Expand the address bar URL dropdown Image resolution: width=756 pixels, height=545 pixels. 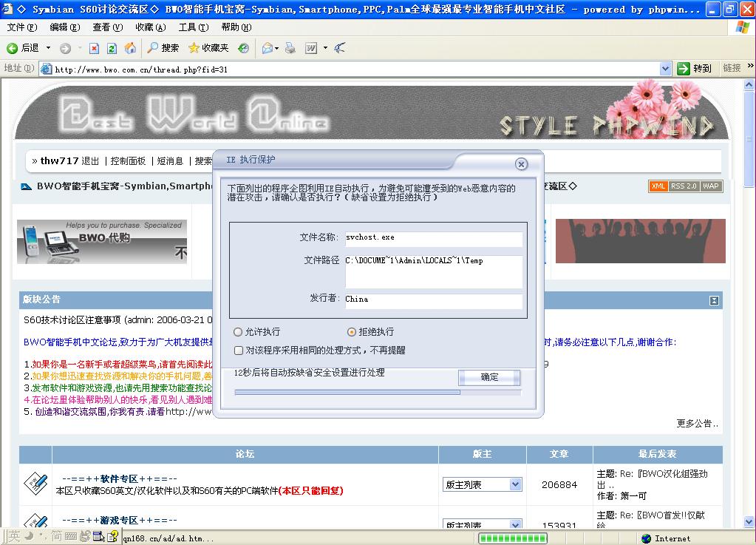click(665, 69)
